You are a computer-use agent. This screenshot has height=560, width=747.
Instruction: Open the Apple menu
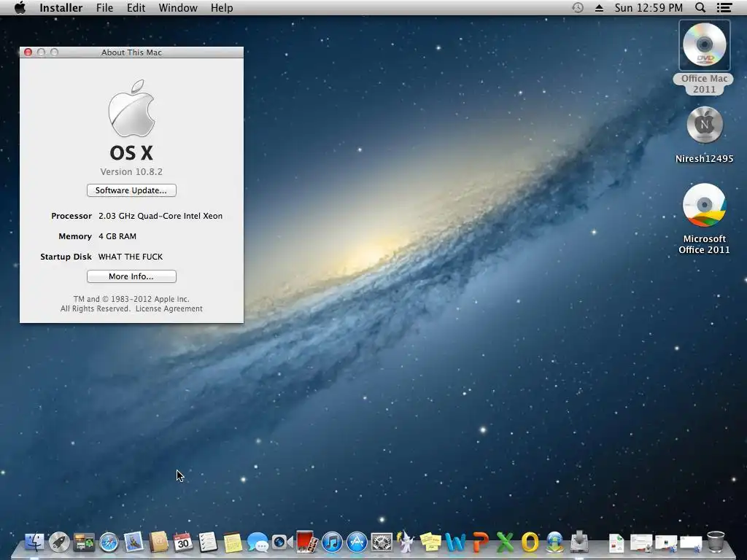[x=20, y=7]
